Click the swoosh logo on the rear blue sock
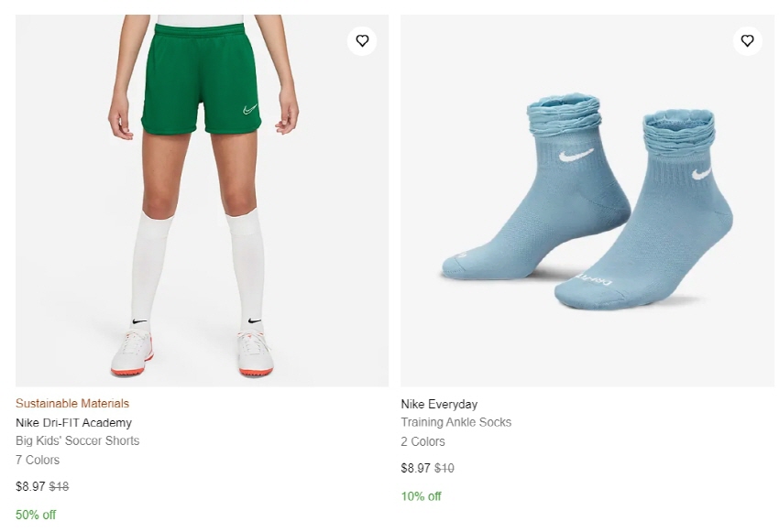 [x=576, y=156]
